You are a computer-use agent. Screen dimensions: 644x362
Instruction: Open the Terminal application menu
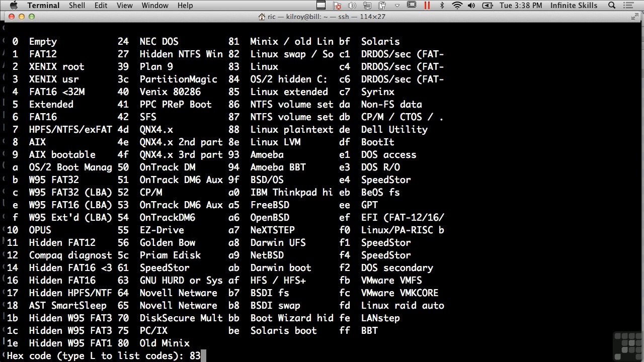click(43, 6)
